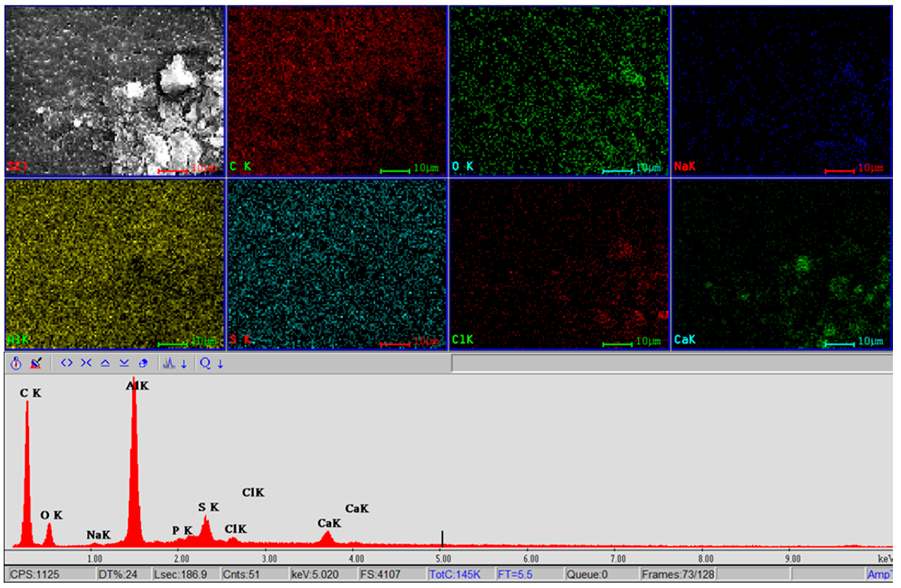901x588 pixels.
Task: Click the AlK peak label in spectrum
Action: click(137, 386)
